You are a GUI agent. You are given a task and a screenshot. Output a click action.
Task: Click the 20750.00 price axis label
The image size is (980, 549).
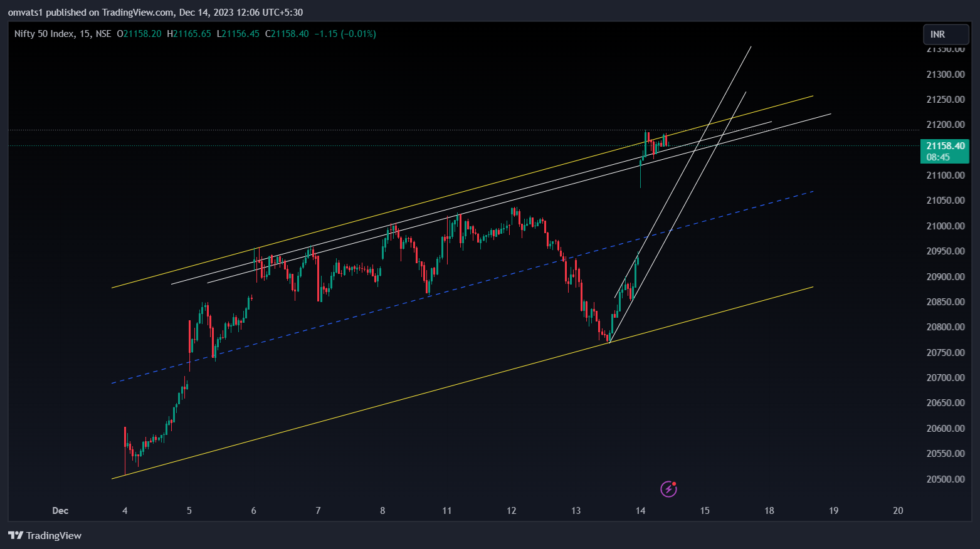pyautogui.click(x=946, y=352)
